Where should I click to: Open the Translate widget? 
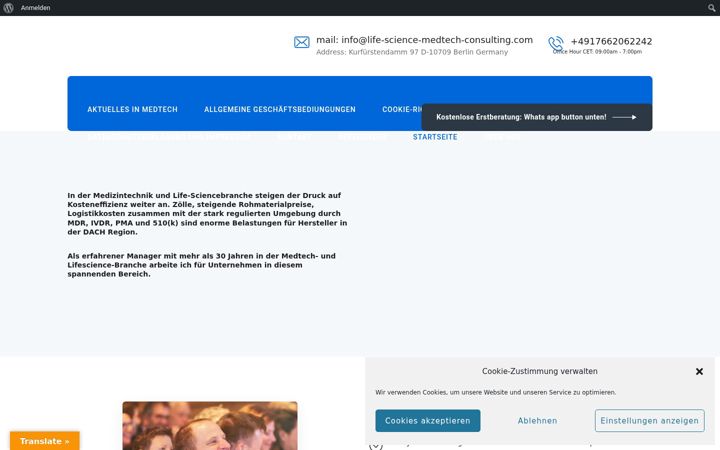(x=45, y=441)
